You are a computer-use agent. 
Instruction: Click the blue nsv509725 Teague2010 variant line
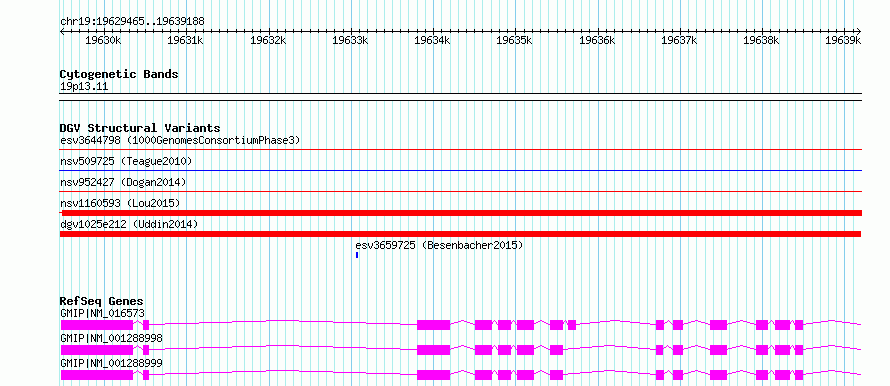coord(461,170)
